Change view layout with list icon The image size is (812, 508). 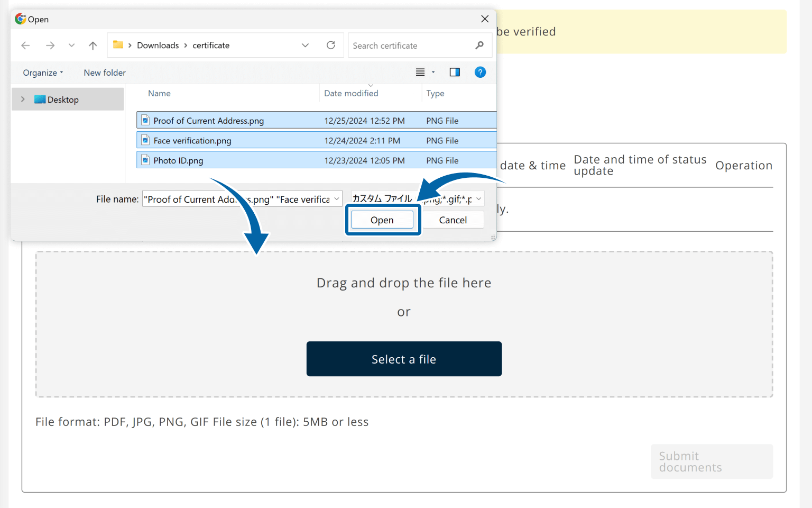coord(420,72)
